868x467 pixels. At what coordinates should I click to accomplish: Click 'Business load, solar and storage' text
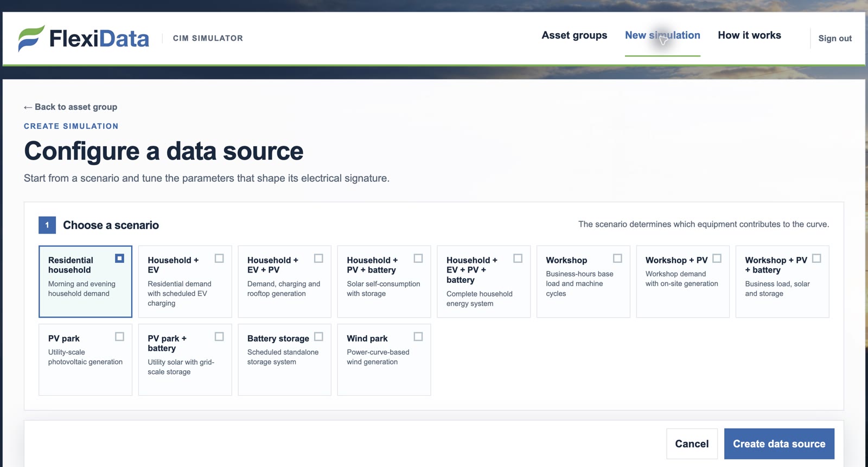[x=777, y=289]
